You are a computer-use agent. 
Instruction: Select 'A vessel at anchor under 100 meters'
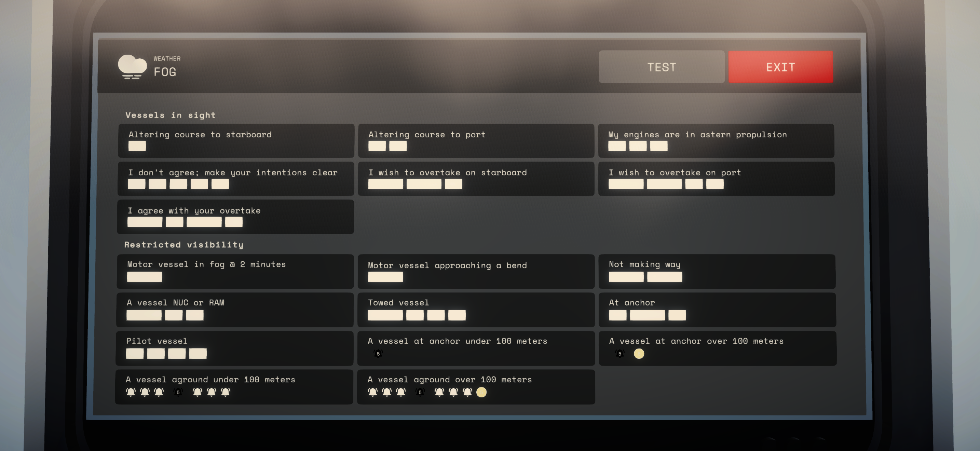(476, 348)
